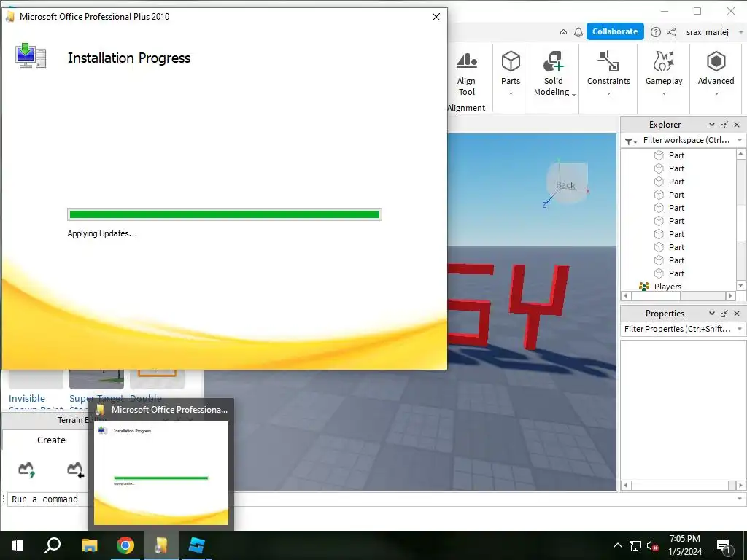Switch to Roblox Studio taskbar icon
Viewport: 747px width, 560px height.
coord(196,545)
